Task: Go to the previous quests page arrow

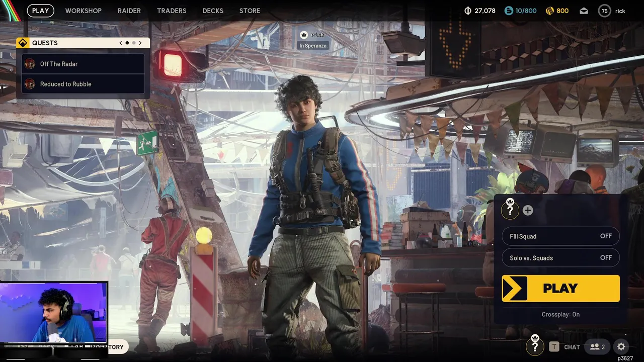Action: (121, 43)
